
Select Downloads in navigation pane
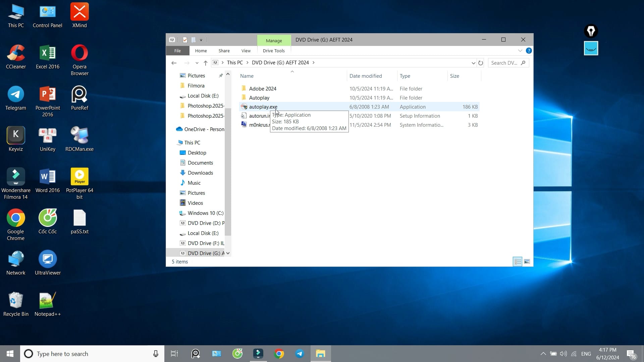click(200, 173)
